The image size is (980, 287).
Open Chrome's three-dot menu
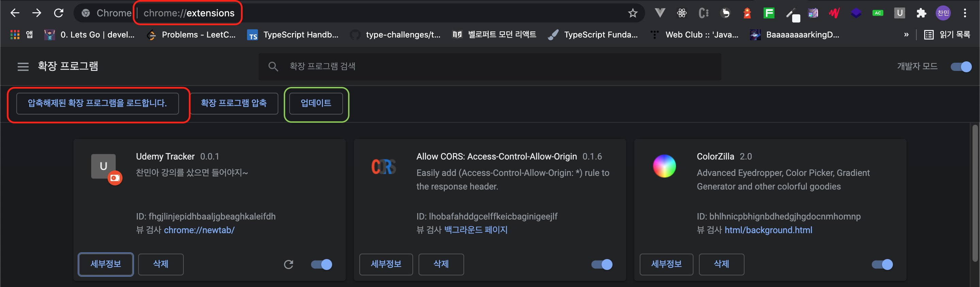[965, 13]
